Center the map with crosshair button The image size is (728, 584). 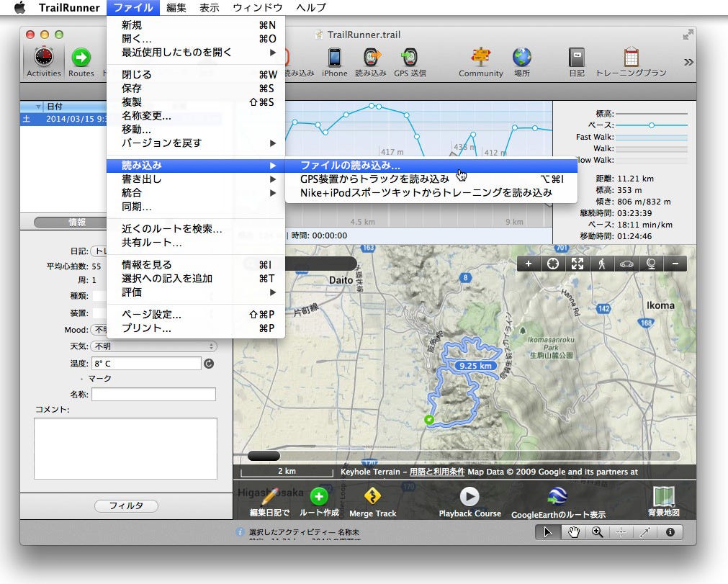pyautogui.click(x=552, y=264)
